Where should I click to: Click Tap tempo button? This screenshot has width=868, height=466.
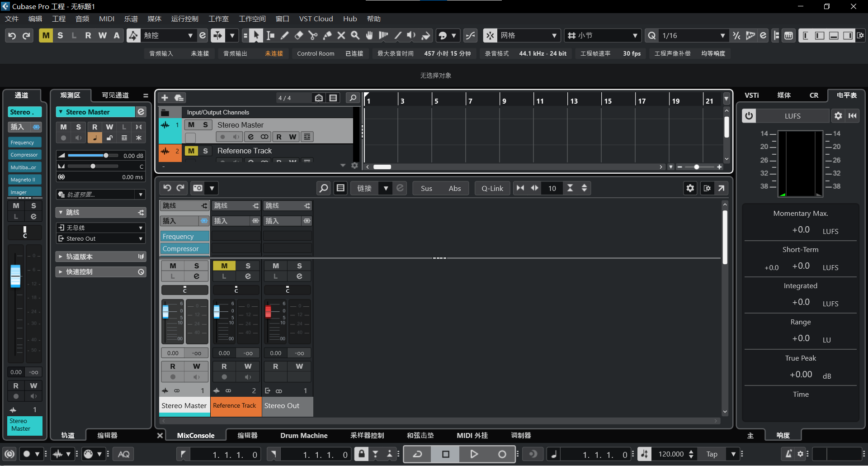pyautogui.click(x=712, y=454)
